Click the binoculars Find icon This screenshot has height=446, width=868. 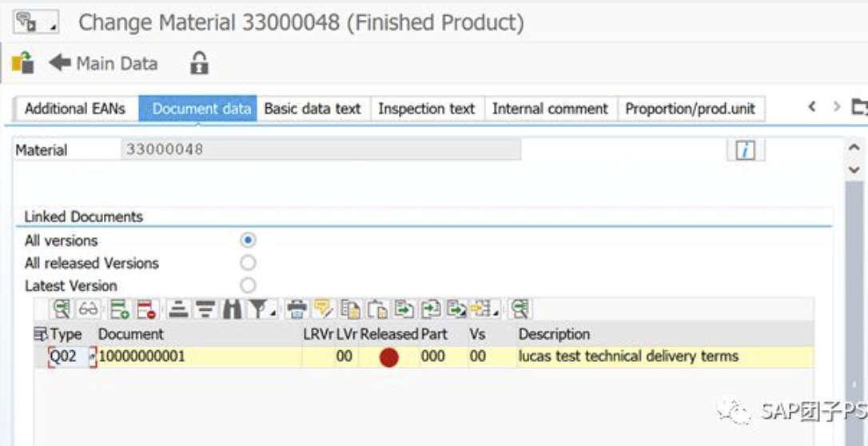pyautogui.click(x=232, y=309)
